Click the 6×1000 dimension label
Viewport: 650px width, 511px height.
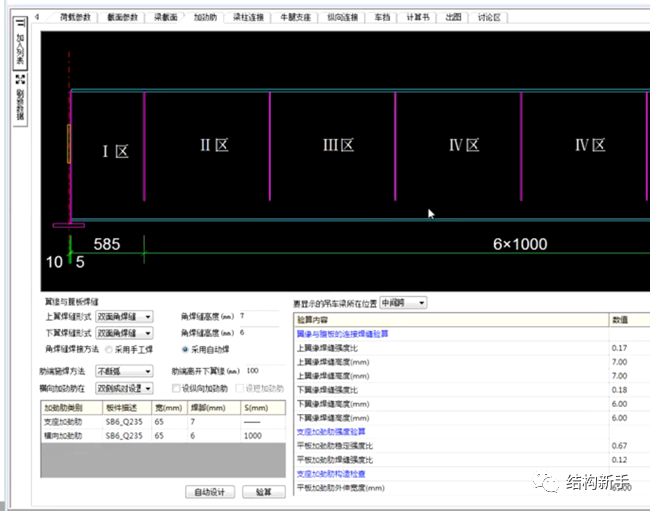pos(520,244)
